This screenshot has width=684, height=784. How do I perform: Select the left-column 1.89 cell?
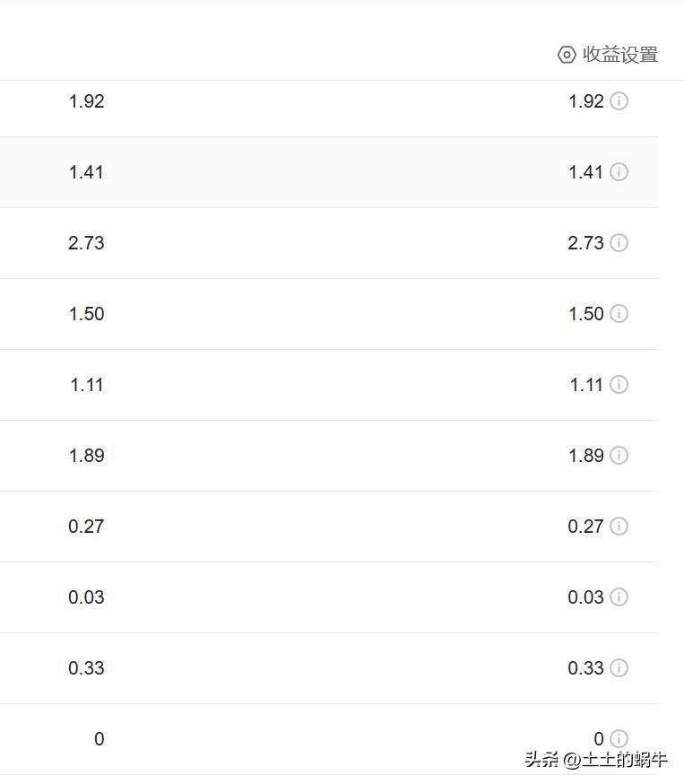click(x=86, y=456)
